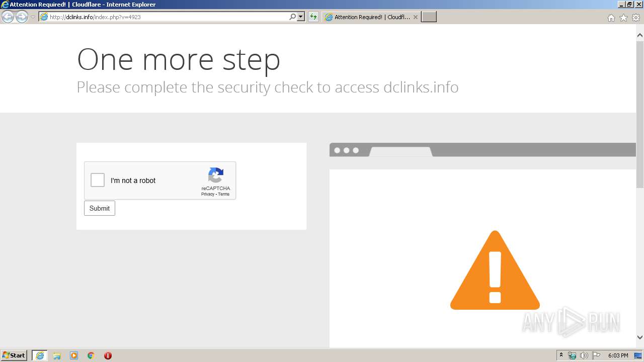Launch the media player taskbar icon

click(x=74, y=355)
